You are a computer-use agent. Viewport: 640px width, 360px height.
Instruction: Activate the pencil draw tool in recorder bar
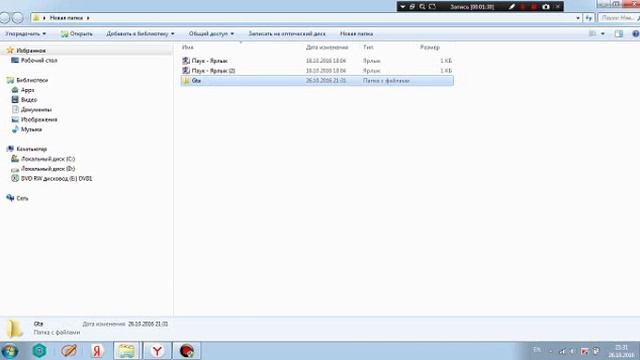coord(512,7)
